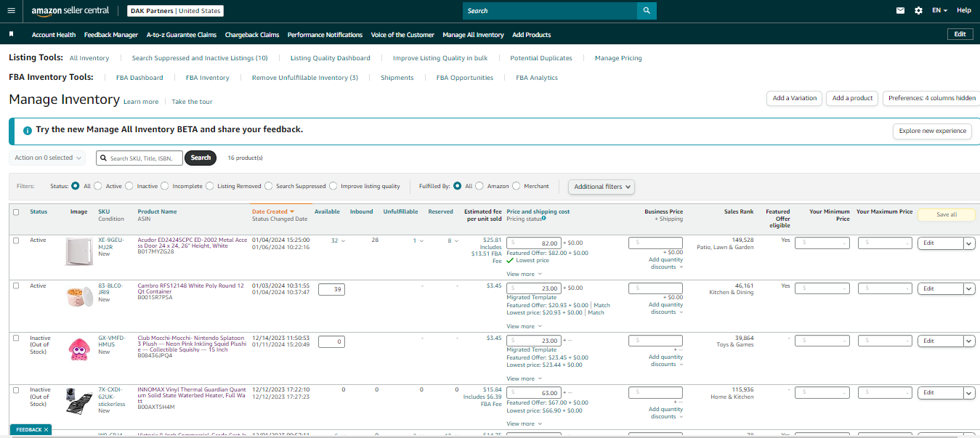The height and width of the screenshot is (438, 980).
Task: Click the top Search input in header
Action: [550, 11]
